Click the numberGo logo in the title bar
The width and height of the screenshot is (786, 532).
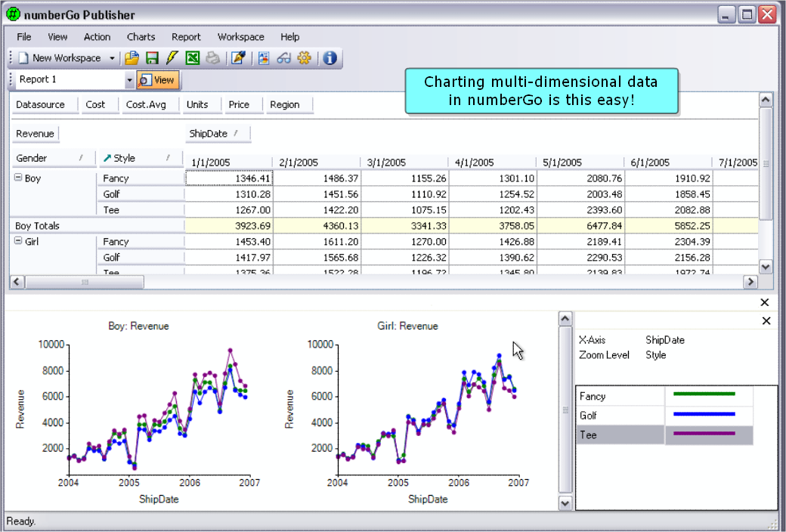[13, 14]
